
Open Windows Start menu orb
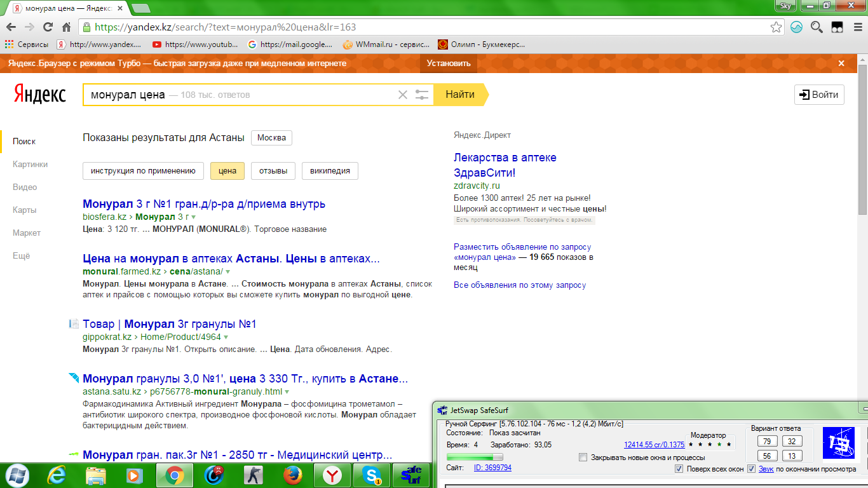click(17, 475)
